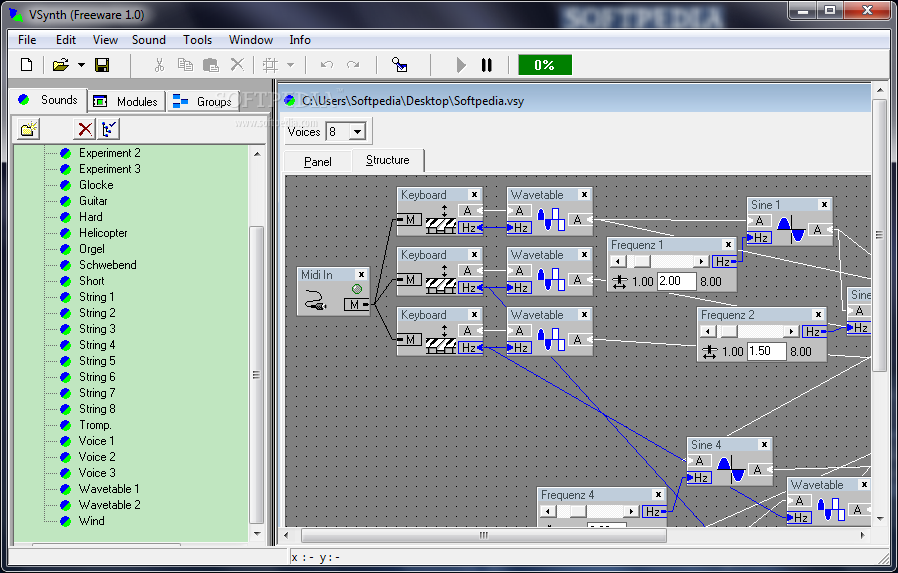The image size is (898, 573).
Task: Select the Helicopter sound
Action: coord(103,233)
